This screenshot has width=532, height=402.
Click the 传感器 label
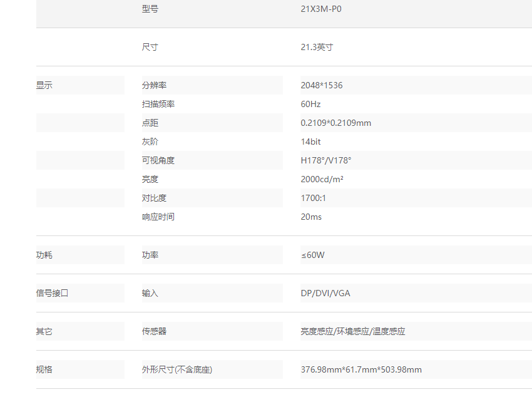click(x=154, y=331)
